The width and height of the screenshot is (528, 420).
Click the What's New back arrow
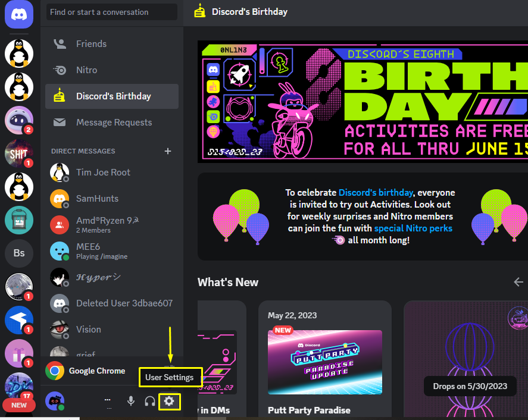(x=518, y=282)
